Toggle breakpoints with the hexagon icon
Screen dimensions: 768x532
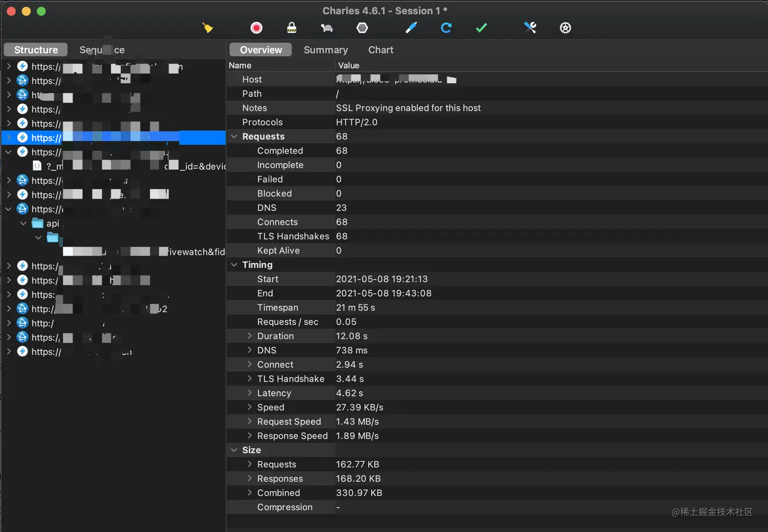click(x=362, y=27)
